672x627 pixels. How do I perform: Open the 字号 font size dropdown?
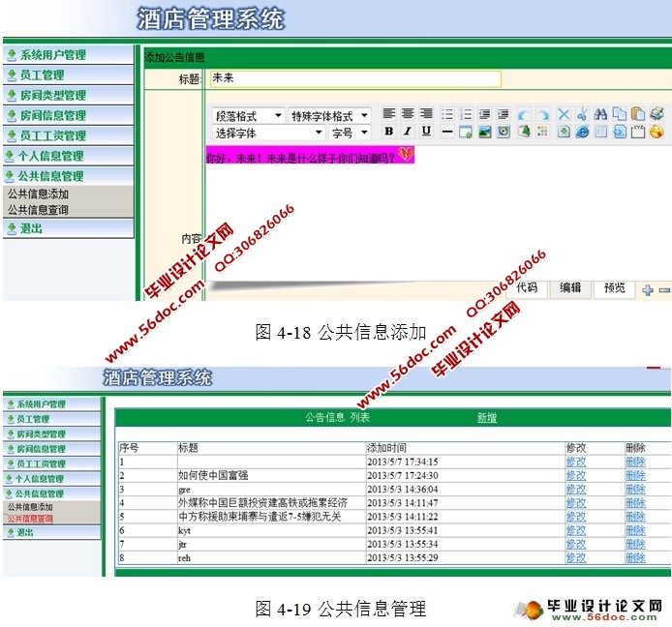click(x=350, y=133)
